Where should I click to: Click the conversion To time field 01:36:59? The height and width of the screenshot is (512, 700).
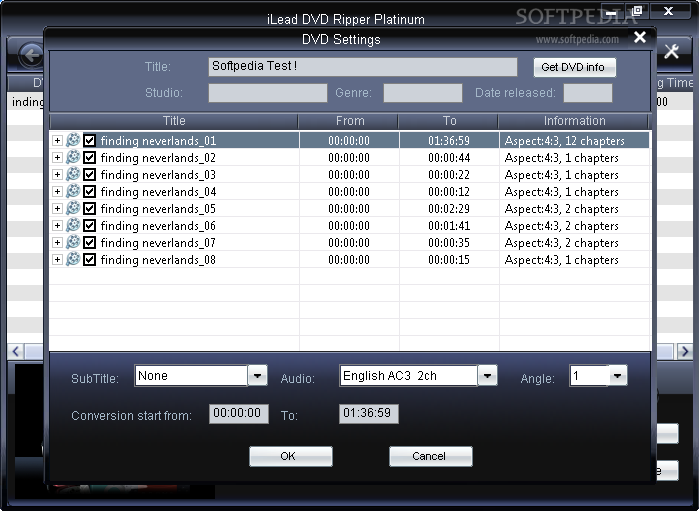[369, 414]
